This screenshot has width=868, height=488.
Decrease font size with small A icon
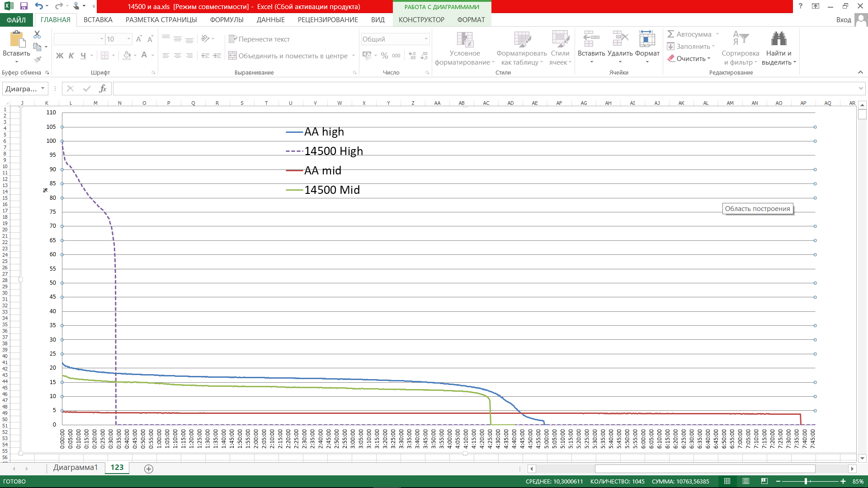(x=150, y=39)
